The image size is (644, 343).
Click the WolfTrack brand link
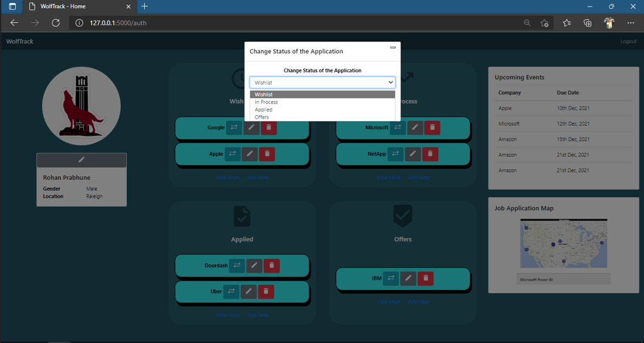pyautogui.click(x=20, y=41)
